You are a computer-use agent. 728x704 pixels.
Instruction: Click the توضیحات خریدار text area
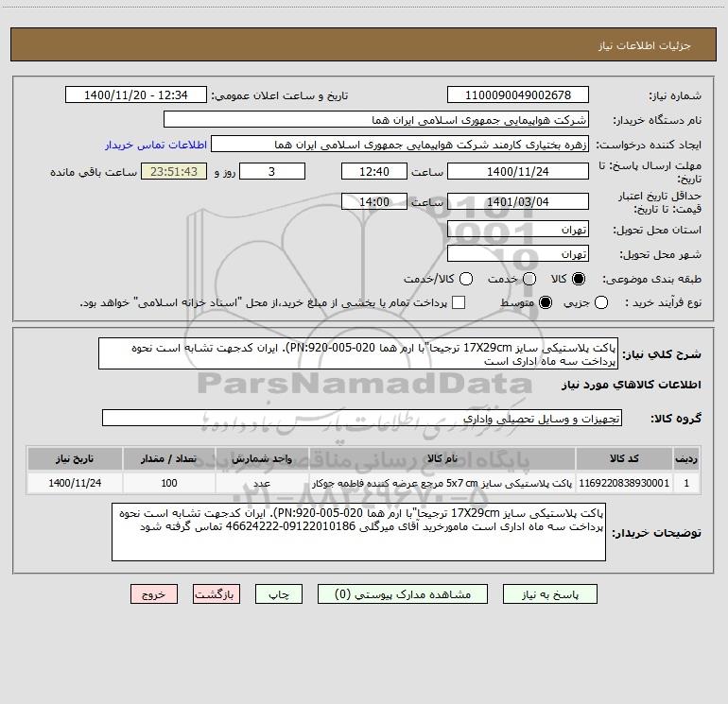[358, 532]
